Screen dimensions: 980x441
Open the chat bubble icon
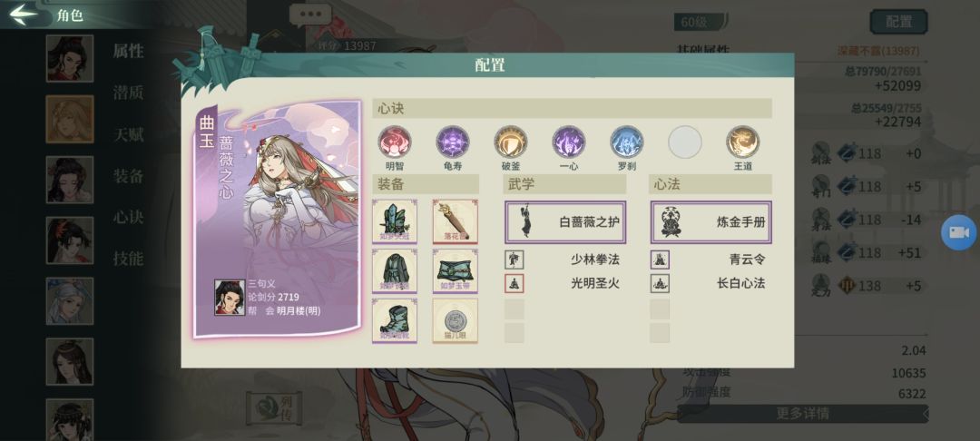[x=310, y=15]
